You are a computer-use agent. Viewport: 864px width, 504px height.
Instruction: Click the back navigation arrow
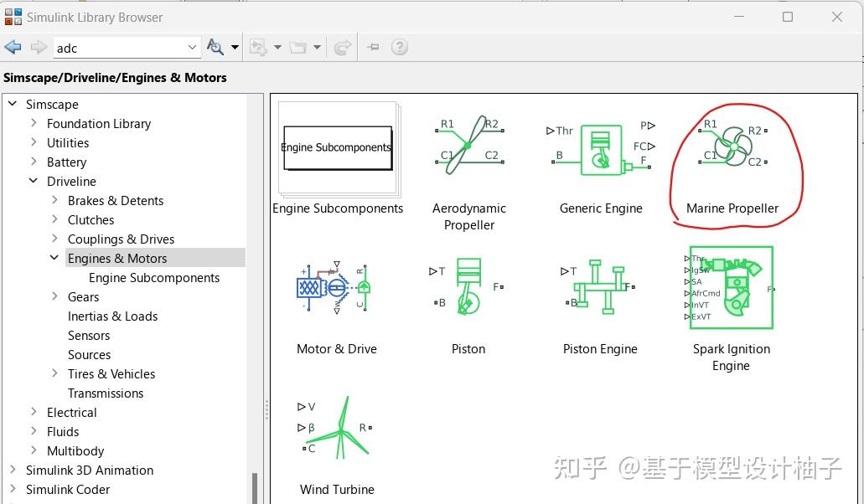pyautogui.click(x=13, y=47)
